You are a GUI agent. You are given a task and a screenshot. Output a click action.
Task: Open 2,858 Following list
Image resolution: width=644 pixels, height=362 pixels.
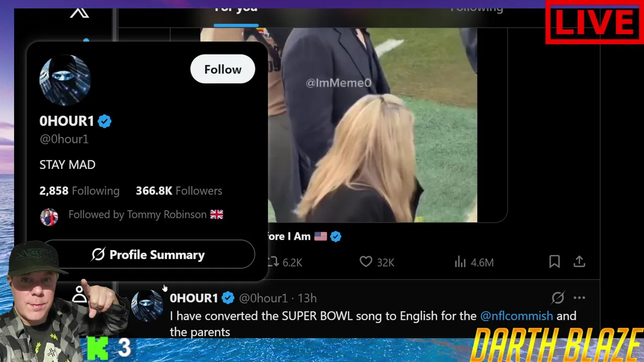[x=79, y=191]
